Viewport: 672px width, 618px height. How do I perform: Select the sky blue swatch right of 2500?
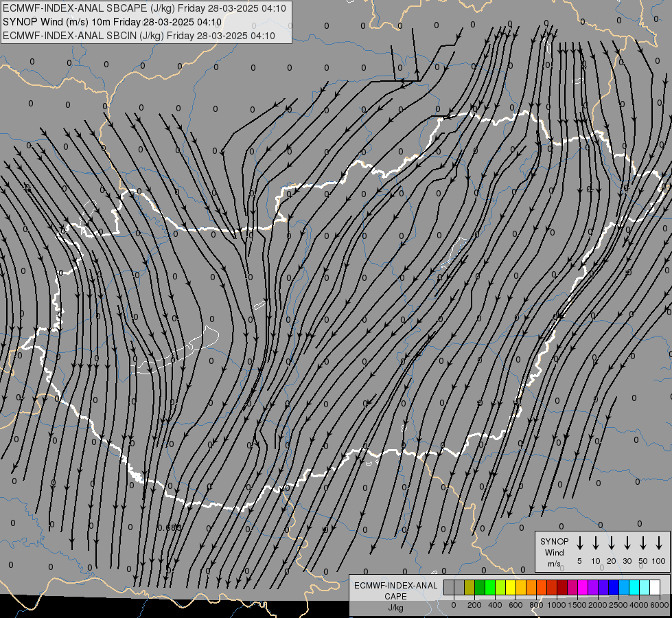623,587
